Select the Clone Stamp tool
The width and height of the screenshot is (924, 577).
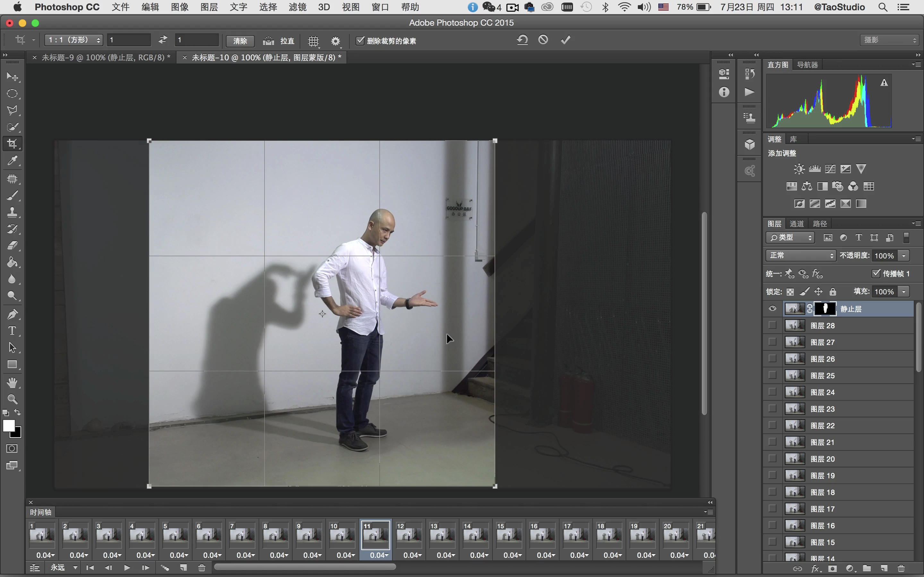[x=12, y=212]
